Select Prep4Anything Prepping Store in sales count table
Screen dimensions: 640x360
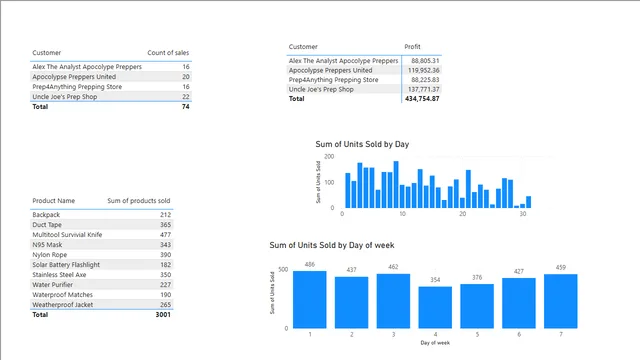(111, 87)
